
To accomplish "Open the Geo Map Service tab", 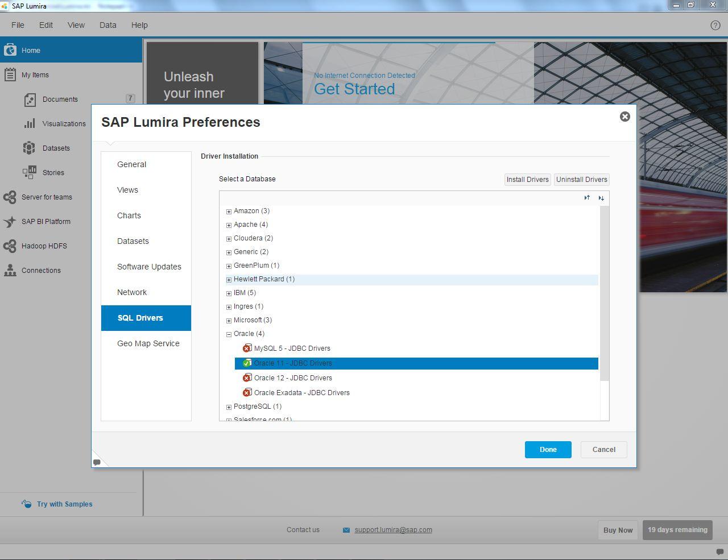I will click(146, 343).
